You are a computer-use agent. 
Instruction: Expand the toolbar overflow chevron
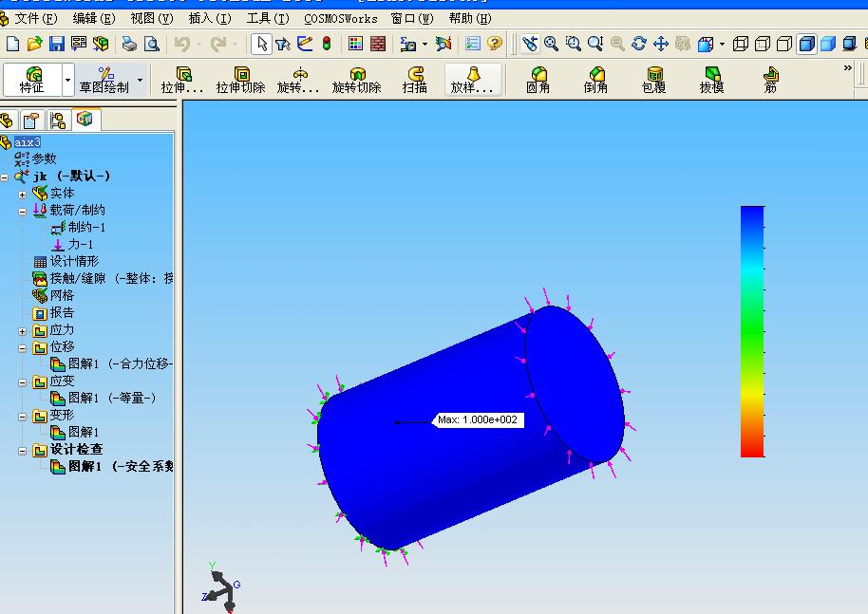click(x=847, y=67)
